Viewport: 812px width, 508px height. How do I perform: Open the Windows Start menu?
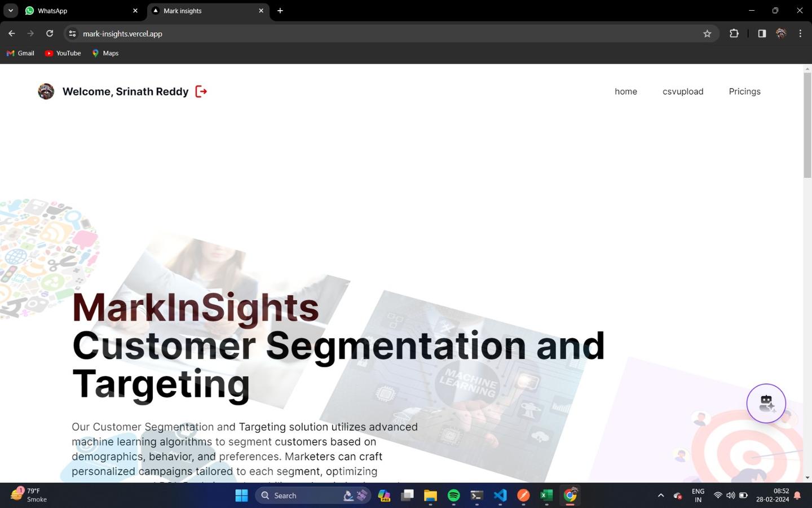click(x=241, y=496)
